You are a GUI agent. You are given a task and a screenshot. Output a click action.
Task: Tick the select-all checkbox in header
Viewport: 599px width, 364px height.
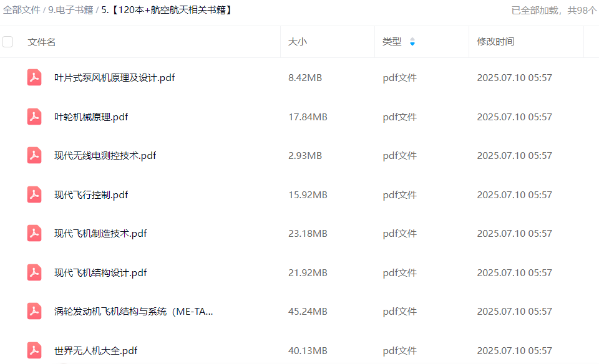pyautogui.click(x=7, y=42)
